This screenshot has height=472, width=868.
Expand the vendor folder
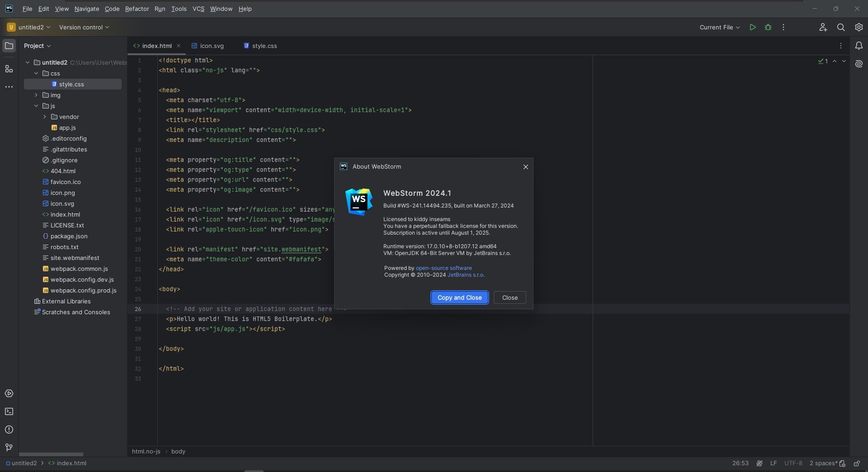[45, 117]
